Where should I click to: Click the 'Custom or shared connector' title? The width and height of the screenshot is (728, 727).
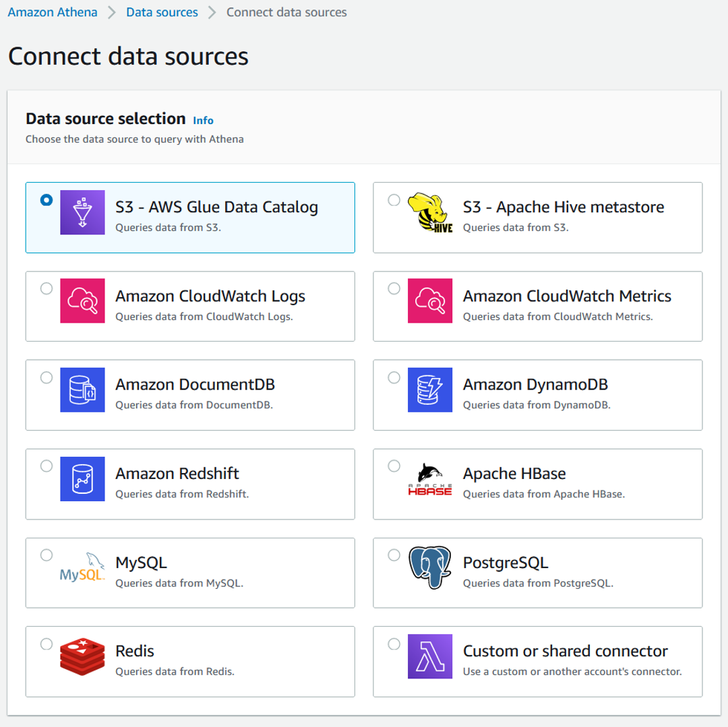566,652
